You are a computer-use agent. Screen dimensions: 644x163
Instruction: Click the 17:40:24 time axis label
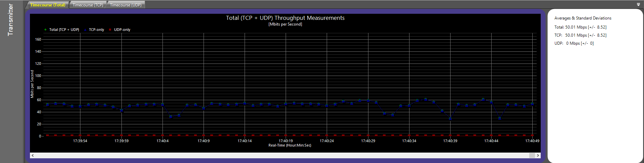click(327, 141)
